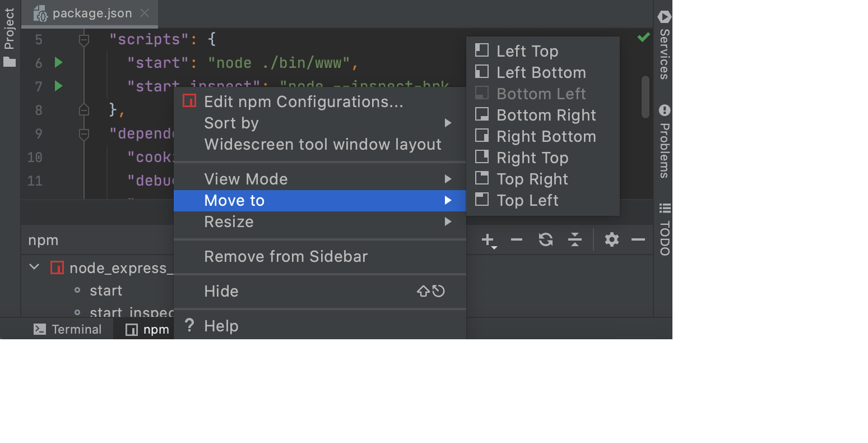
Task: Select the package.json editor tab
Action: 90,13
